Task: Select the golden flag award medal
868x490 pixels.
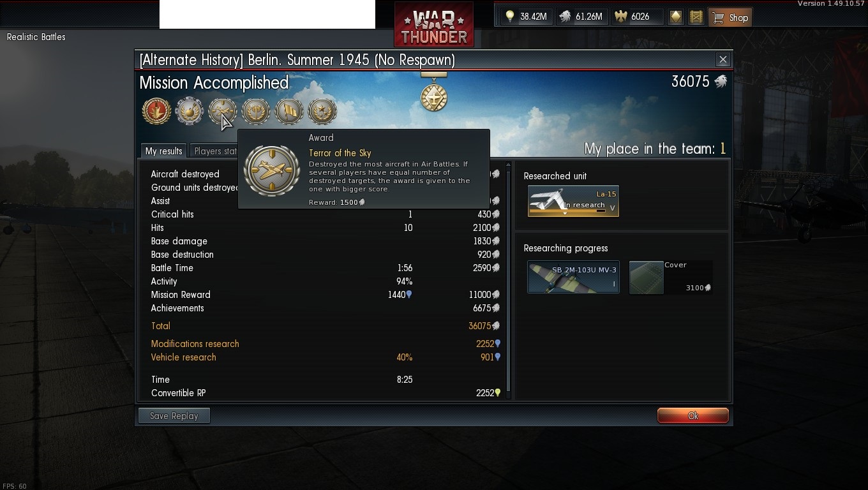Action: (x=289, y=111)
